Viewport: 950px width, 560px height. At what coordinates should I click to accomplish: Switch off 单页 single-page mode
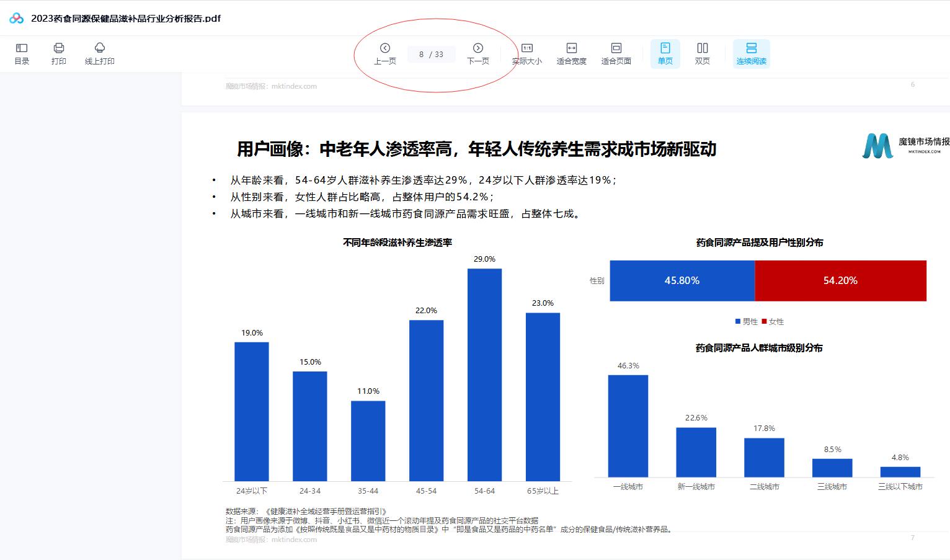pos(665,53)
